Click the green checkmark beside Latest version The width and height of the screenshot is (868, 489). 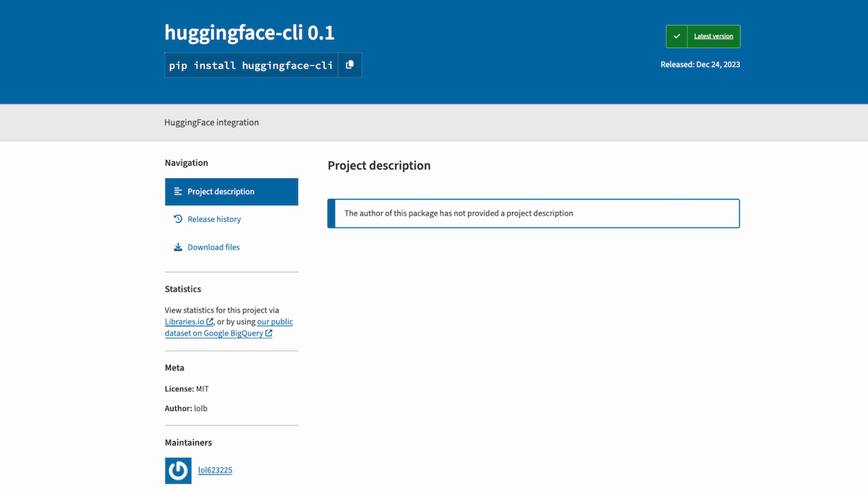676,36
